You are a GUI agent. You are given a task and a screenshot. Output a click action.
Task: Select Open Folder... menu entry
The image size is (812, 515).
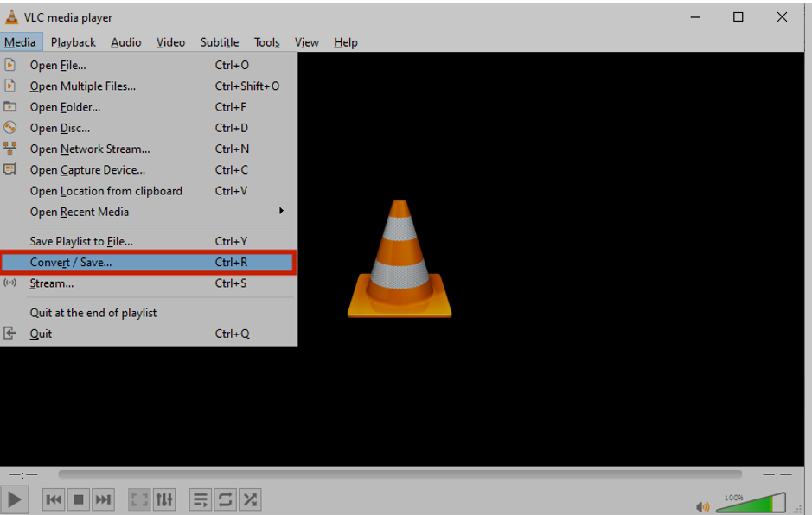coord(149,107)
